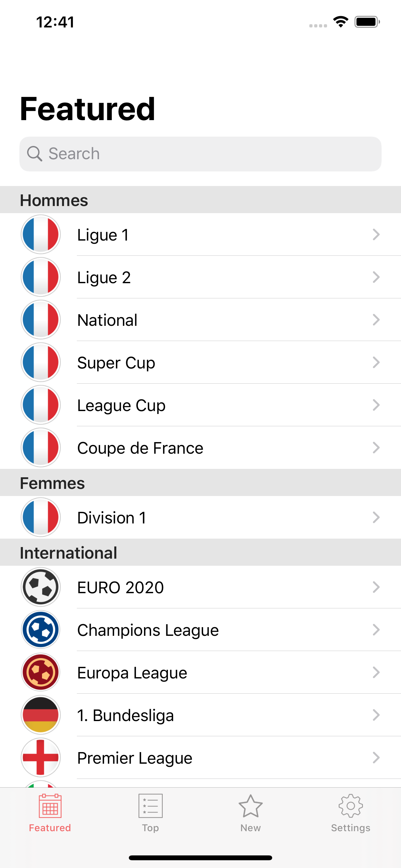The height and width of the screenshot is (868, 401).
Task: Tap the Wi-Fi status icon
Action: [341, 22]
